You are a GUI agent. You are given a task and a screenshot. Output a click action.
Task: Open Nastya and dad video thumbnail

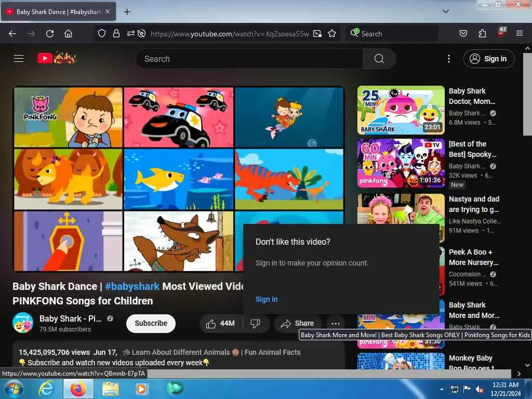[401, 209]
